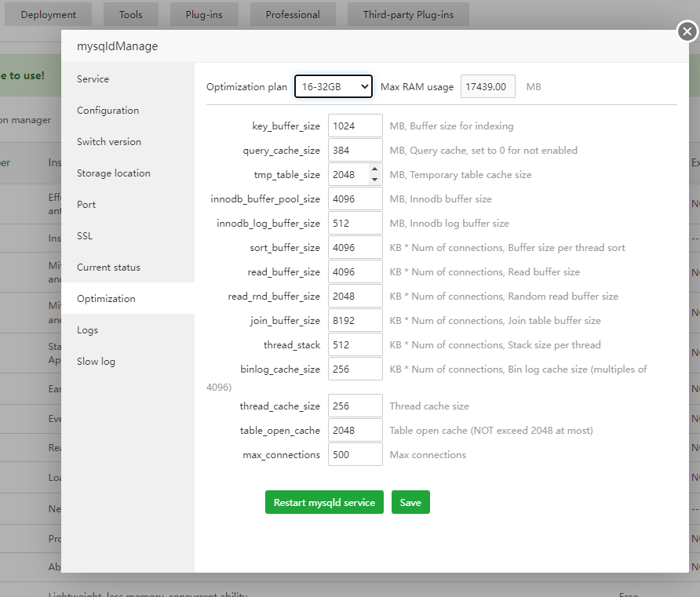Open the Service section
The height and width of the screenshot is (597, 700).
93,79
